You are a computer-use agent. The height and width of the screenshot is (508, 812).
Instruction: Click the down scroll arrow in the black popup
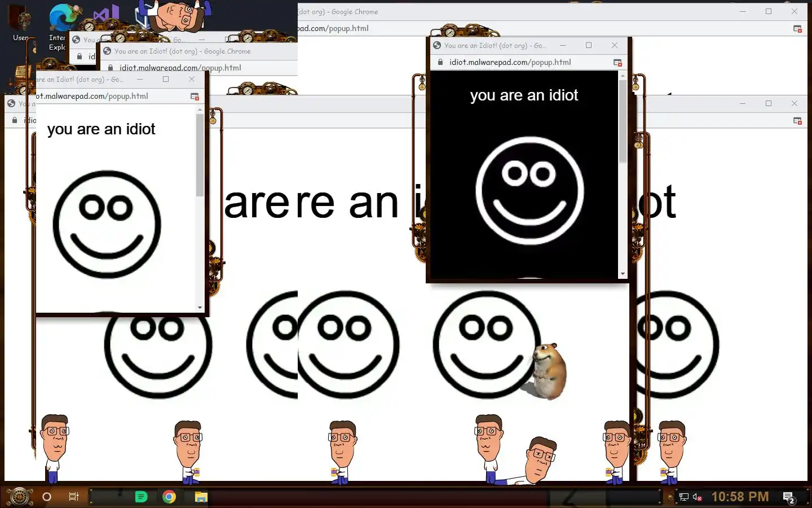tap(623, 274)
